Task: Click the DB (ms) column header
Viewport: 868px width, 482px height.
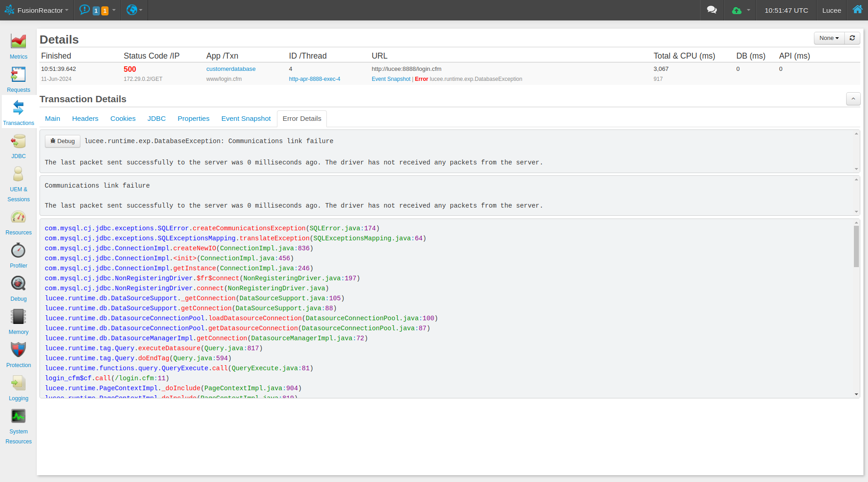Action: (750, 56)
